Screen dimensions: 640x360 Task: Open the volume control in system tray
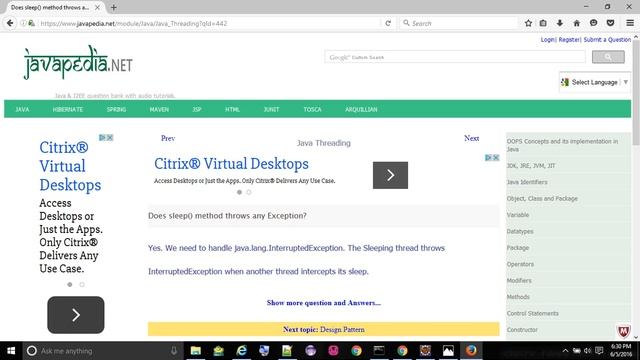587,351
